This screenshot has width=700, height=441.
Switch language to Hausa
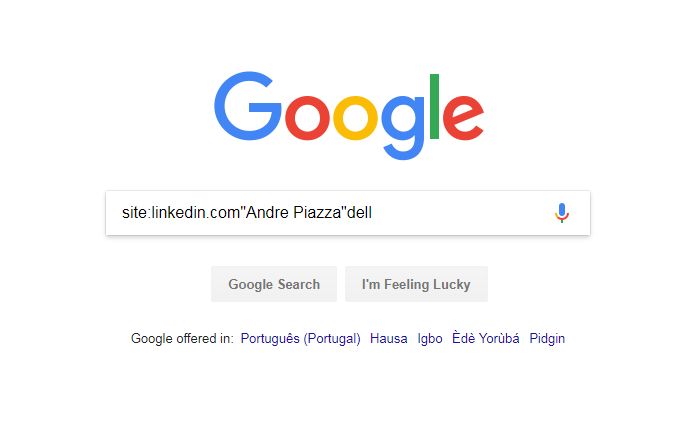pyautogui.click(x=388, y=338)
